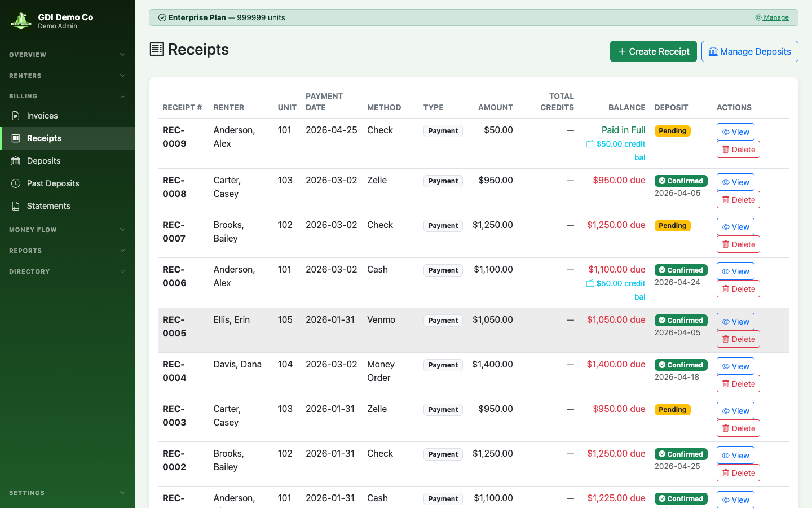Click the Confirmed badge for REC-0008

tap(681, 181)
